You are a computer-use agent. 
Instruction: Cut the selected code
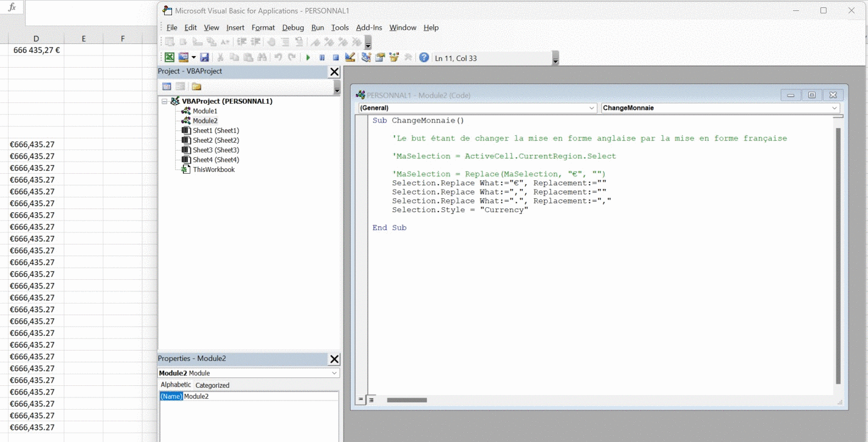pyautogui.click(x=220, y=57)
